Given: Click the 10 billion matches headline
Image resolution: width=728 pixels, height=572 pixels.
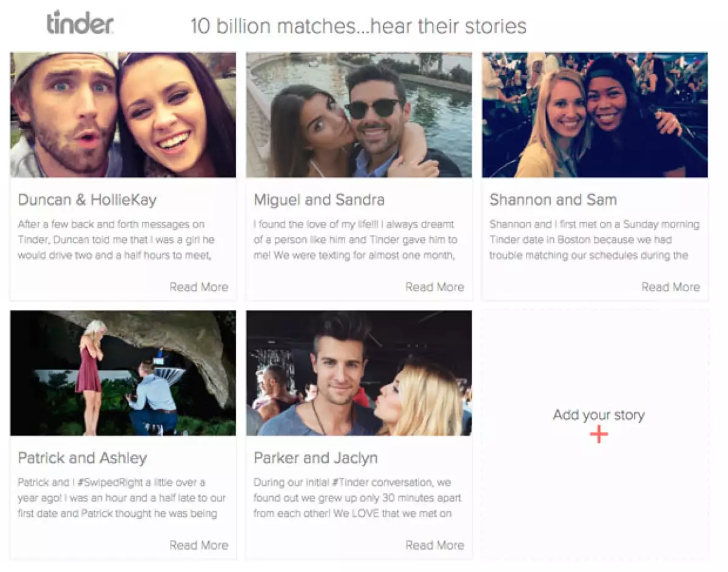Looking at the screenshot, I should [x=359, y=26].
